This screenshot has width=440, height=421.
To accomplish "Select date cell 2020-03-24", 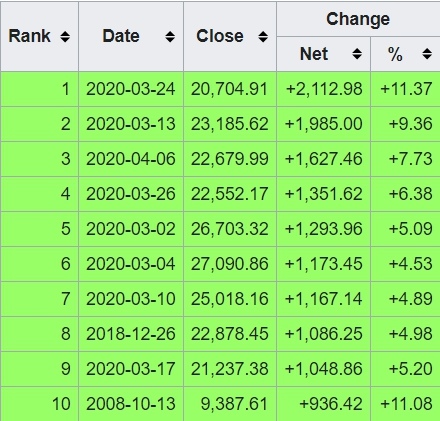I will (131, 89).
